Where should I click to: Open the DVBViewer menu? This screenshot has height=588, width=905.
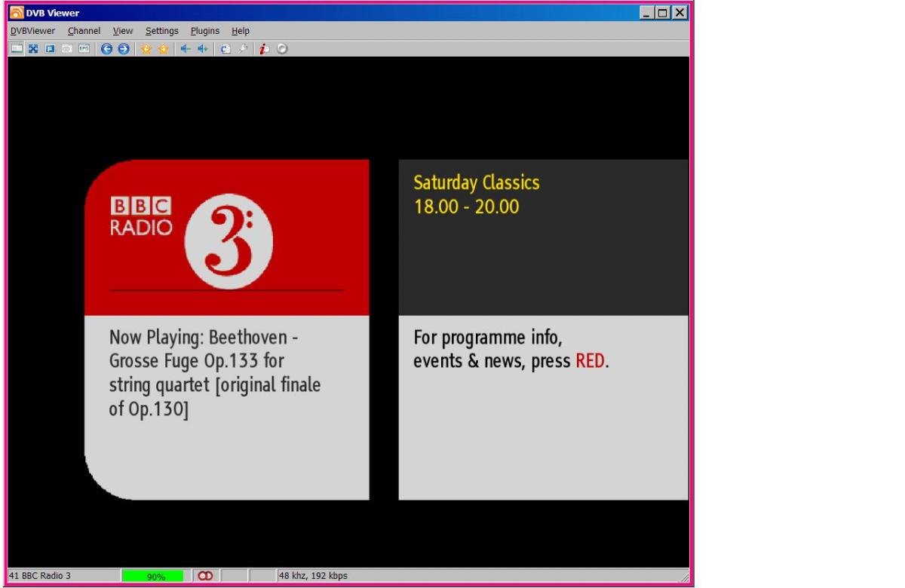click(x=32, y=31)
